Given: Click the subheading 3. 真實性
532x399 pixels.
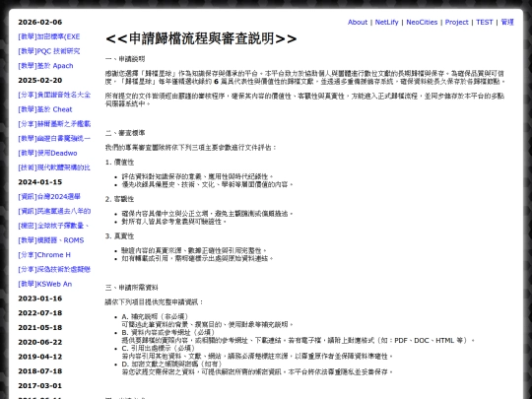Looking at the screenshot, I should (x=120, y=236).
